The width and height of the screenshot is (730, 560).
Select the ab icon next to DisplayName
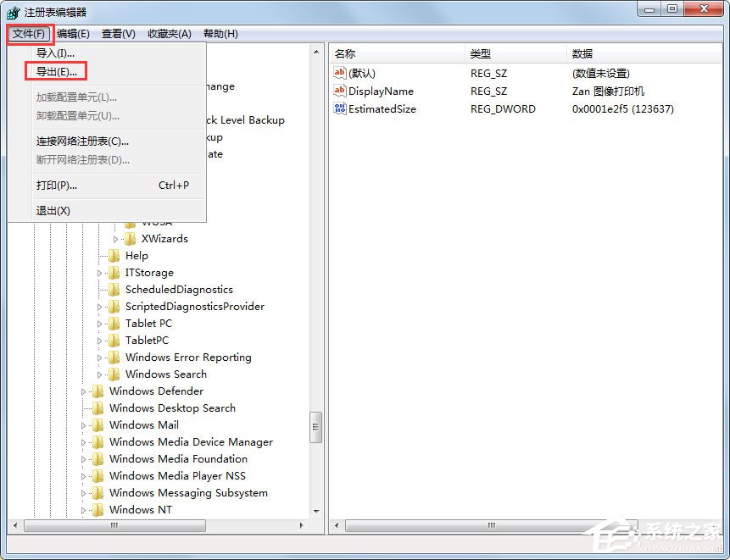click(338, 91)
